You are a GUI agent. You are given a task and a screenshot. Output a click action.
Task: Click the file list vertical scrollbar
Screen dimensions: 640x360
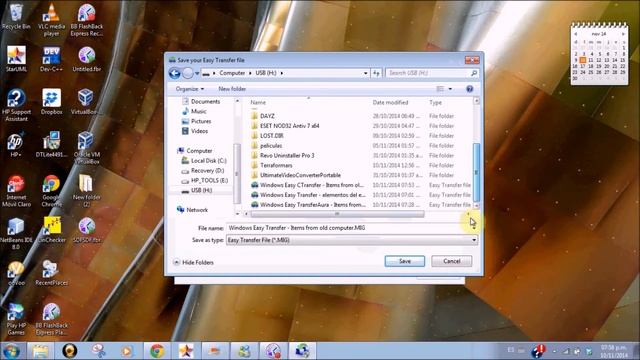(x=476, y=171)
